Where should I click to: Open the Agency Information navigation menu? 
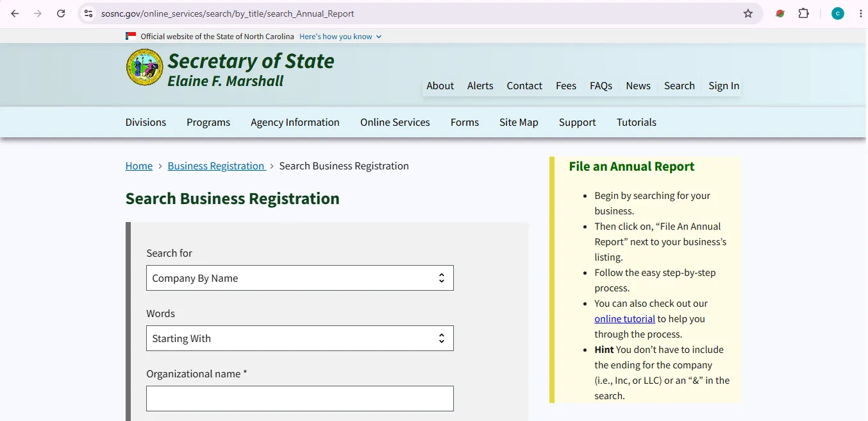point(295,122)
